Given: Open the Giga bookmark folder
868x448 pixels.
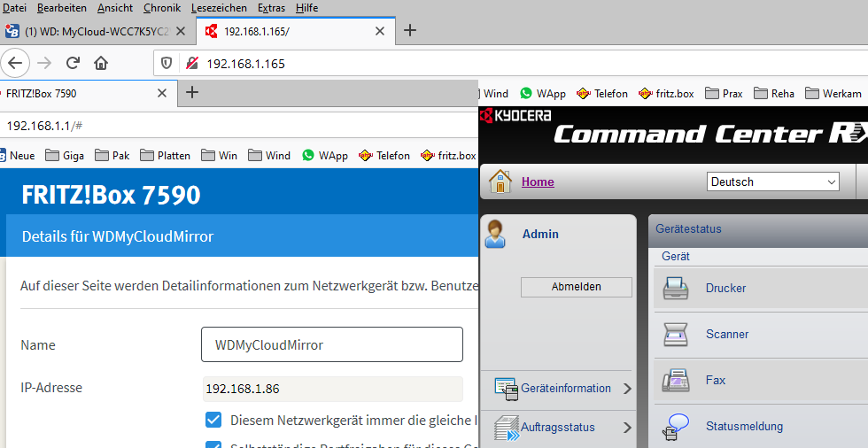Looking at the screenshot, I should tap(65, 156).
